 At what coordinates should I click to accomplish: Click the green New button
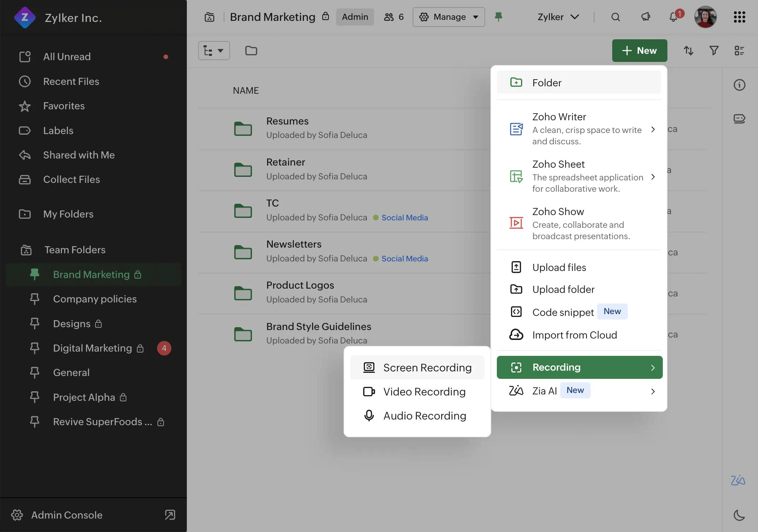pos(639,51)
